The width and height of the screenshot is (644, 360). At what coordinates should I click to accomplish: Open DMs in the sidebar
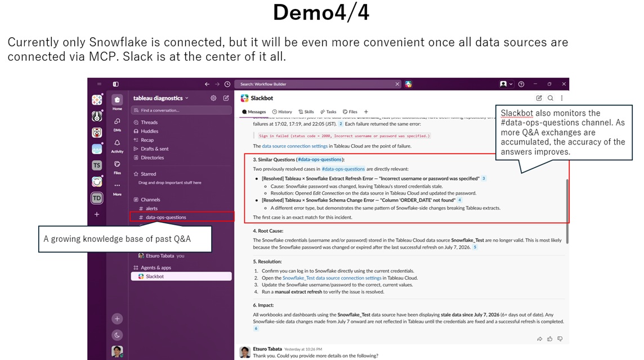coord(117,121)
